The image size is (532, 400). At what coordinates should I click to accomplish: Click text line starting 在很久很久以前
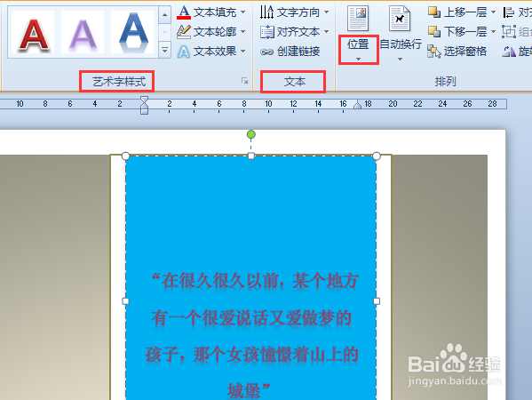pos(255,281)
